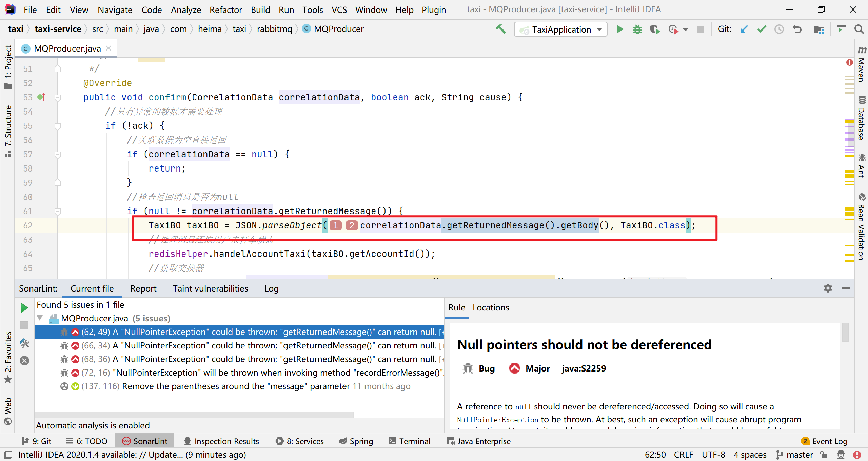This screenshot has width=868, height=461.
Task: Click the IntelliJ IDEA update available notification
Action: pos(132,455)
